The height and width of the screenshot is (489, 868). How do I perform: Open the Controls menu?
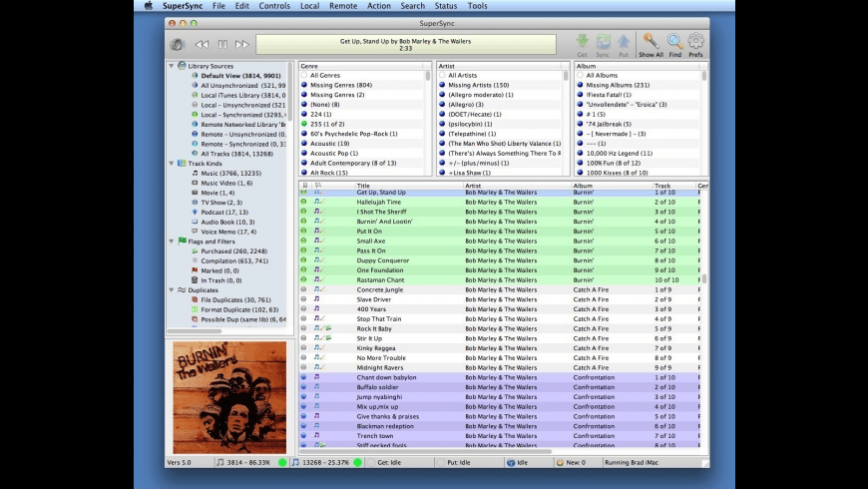274,6
